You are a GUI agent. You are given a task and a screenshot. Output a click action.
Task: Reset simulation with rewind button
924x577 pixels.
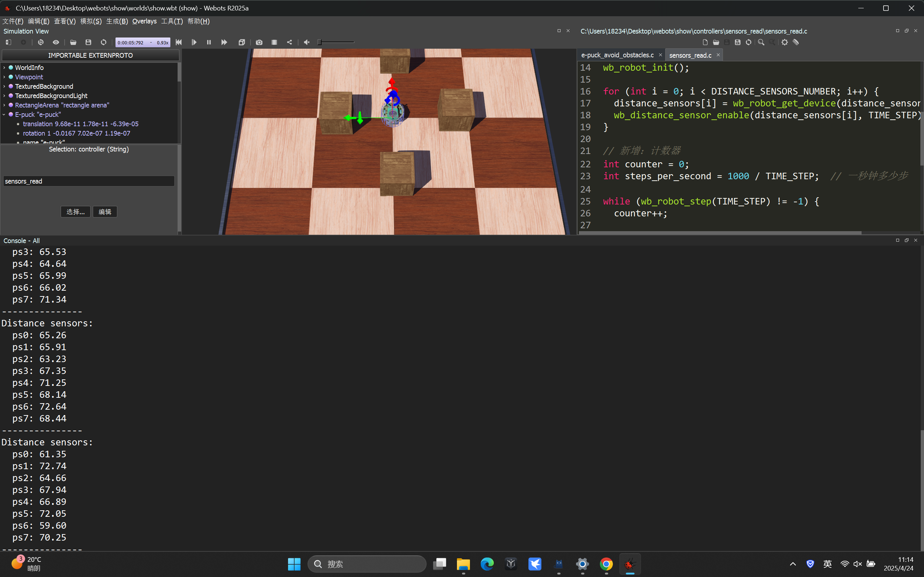(179, 42)
